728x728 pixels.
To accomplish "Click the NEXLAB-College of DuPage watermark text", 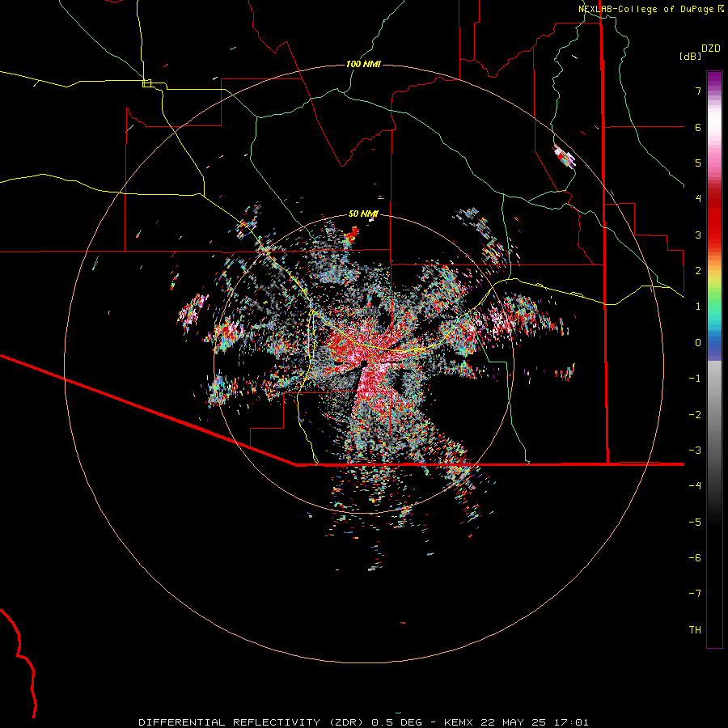I will (650, 9).
